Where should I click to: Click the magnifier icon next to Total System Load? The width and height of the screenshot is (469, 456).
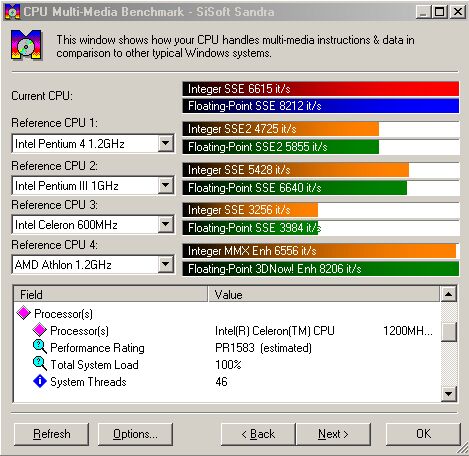tap(40, 364)
